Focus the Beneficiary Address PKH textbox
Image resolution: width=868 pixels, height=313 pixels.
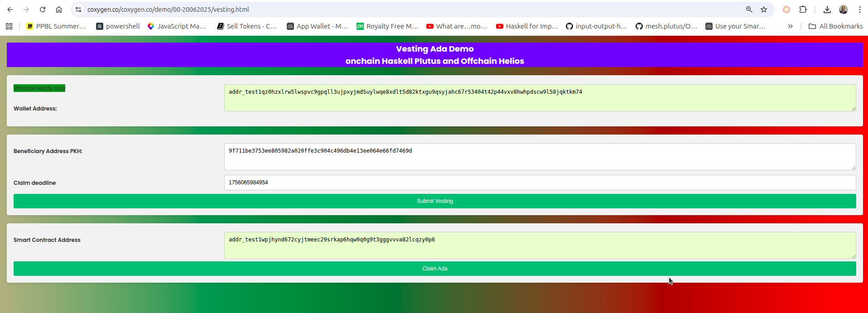(540, 157)
